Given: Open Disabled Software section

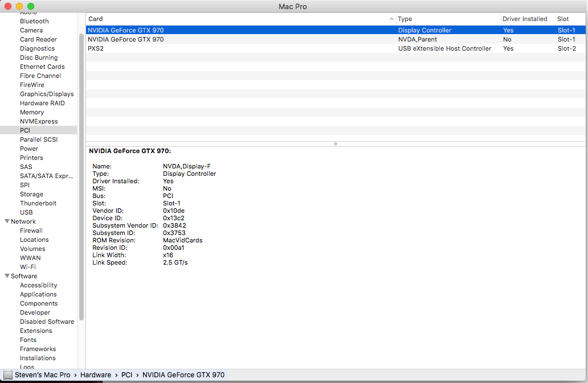Looking at the screenshot, I should click(47, 322).
